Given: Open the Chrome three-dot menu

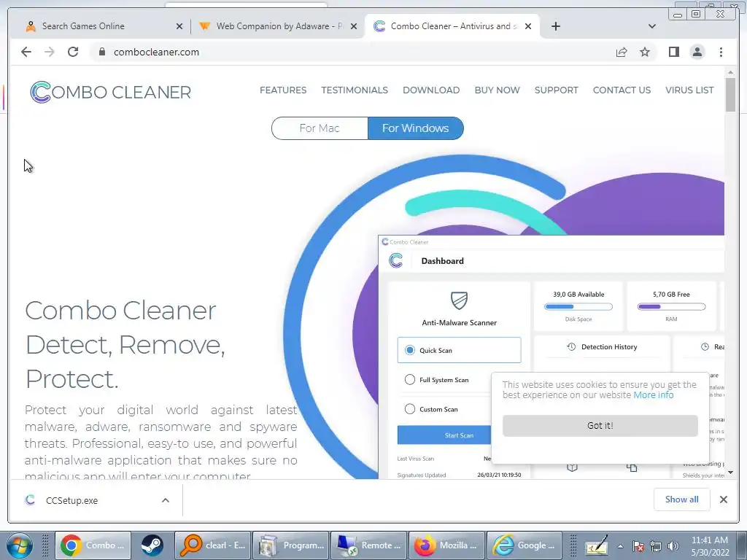Looking at the screenshot, I should [x=721, y=52].
